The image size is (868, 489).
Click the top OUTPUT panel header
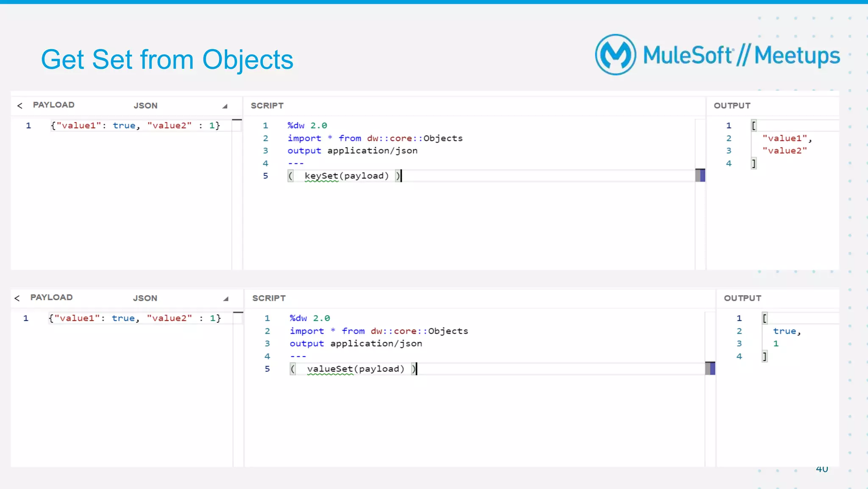[x=732, y=106]
